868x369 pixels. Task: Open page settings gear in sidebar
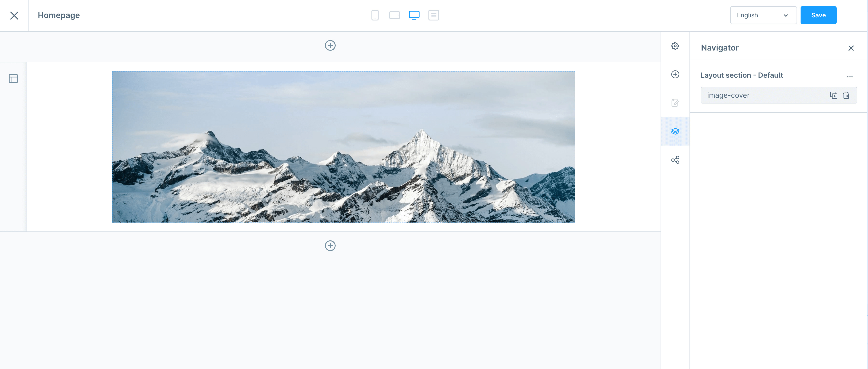(x=675, y=46)
